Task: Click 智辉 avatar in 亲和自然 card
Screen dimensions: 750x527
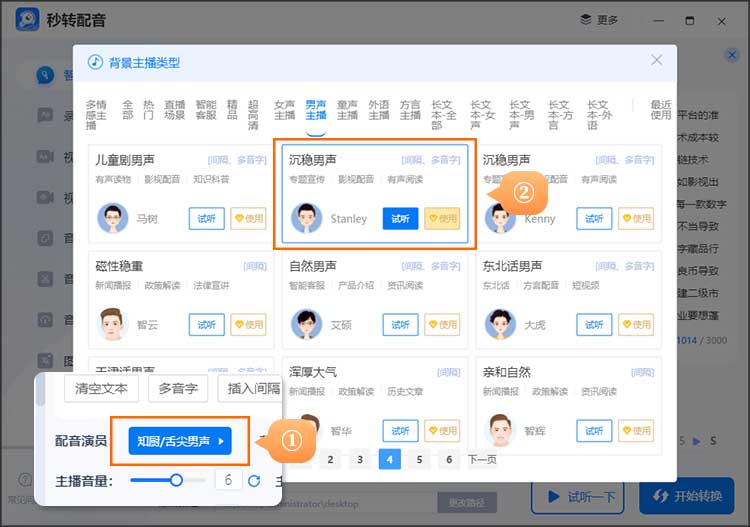Action: (x=500, y=430)
